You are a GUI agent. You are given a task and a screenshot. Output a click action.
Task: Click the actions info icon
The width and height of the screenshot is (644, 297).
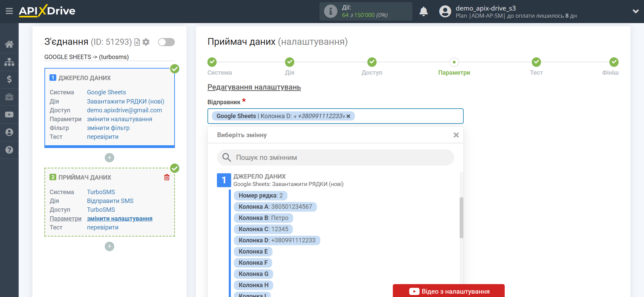tap(330, 12)
